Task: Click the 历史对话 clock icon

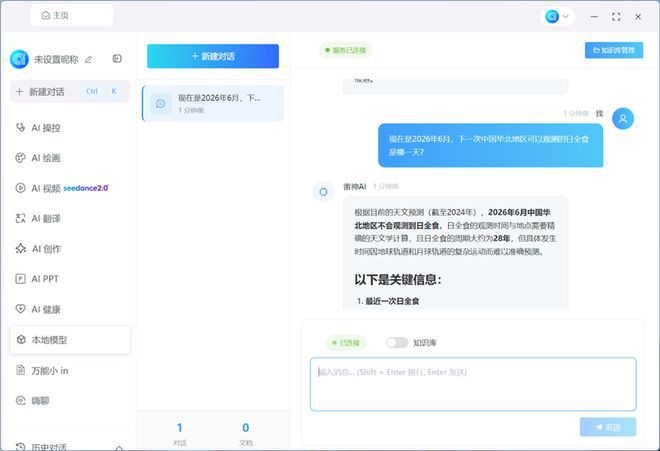Action: (x=20, y=446)
